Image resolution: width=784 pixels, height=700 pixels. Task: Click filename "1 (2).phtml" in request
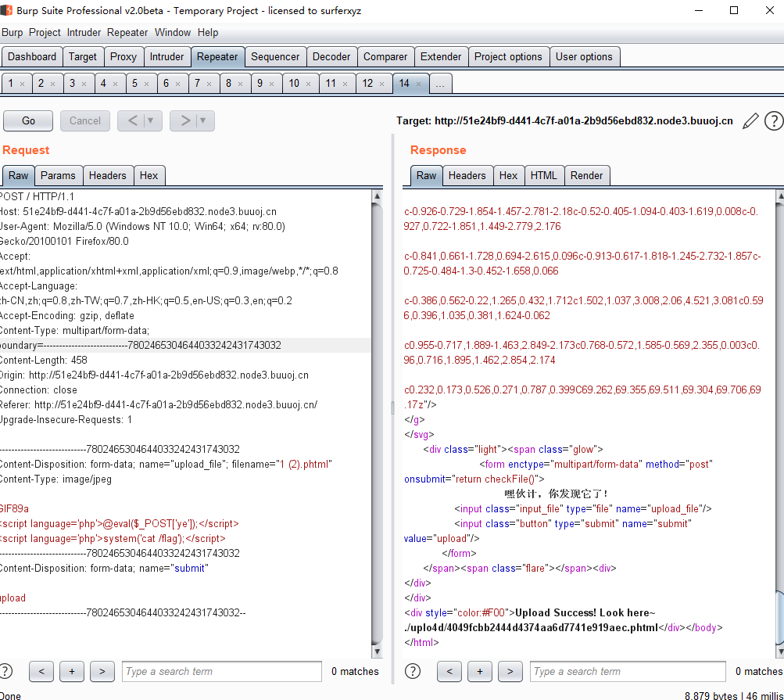pyautogui.click(x=306, y=464)
